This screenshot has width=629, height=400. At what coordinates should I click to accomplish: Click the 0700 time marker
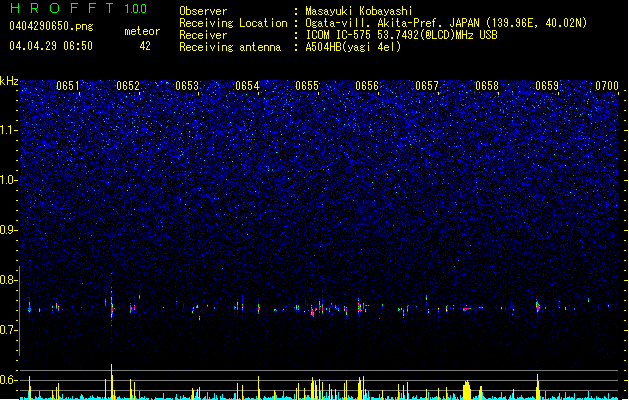(607, 86)
